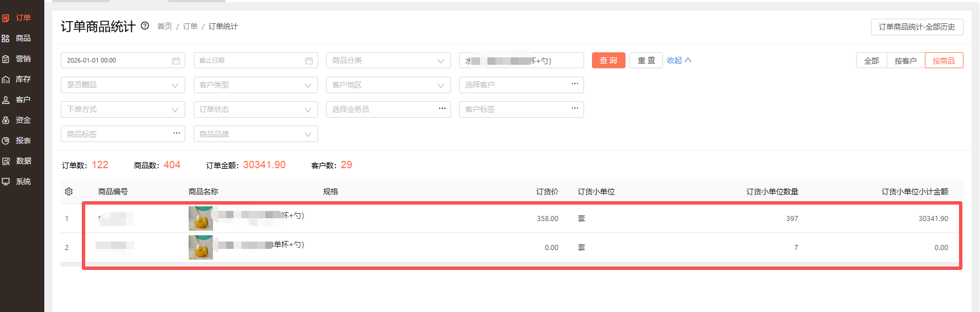The width and height of the screenshot is (980, 312).
Task: Click the 商品数 value 404
Action: point(172,165)
